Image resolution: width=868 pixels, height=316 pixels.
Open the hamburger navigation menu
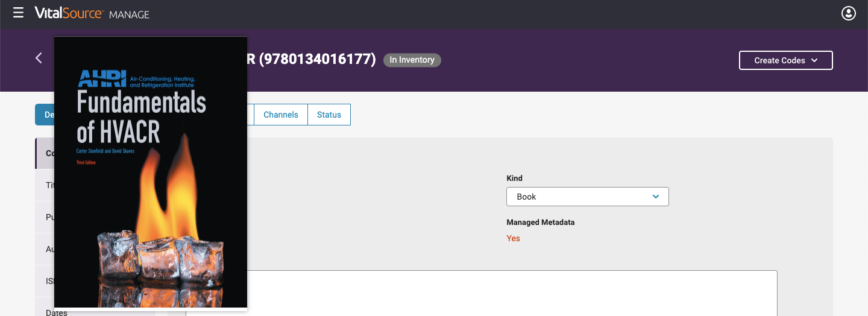pos(18,13)
